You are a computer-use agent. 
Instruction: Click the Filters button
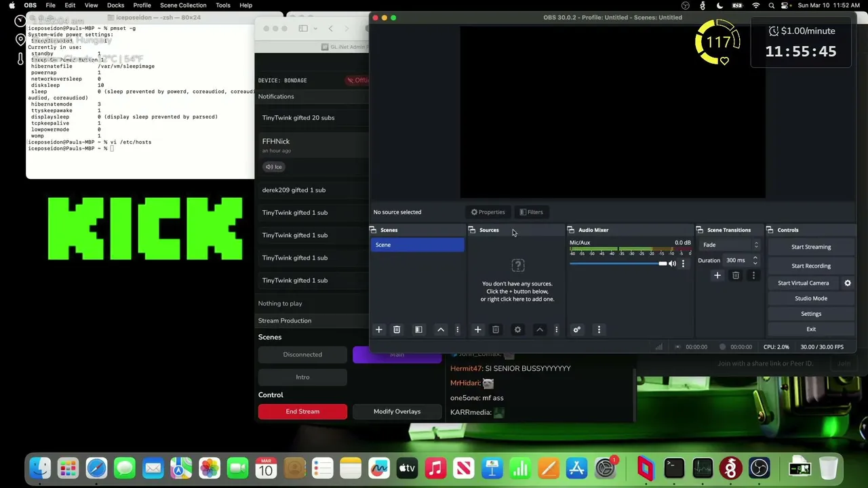(531, 212)
